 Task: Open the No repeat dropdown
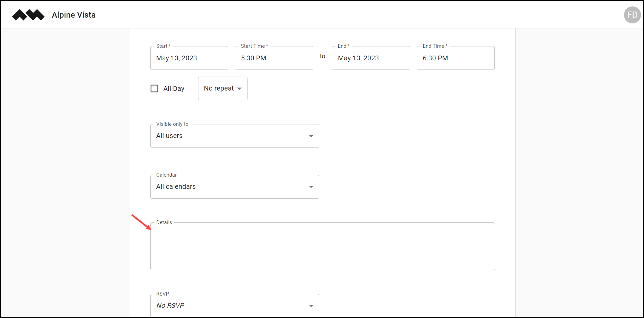[x=223, y=88]
